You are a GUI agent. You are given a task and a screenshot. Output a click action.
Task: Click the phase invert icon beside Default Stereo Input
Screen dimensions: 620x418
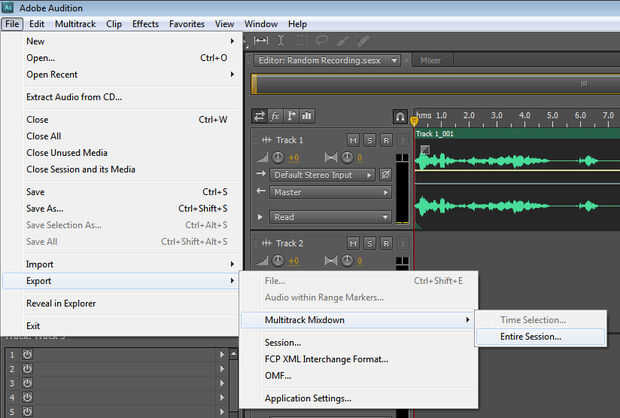(386, 175)
